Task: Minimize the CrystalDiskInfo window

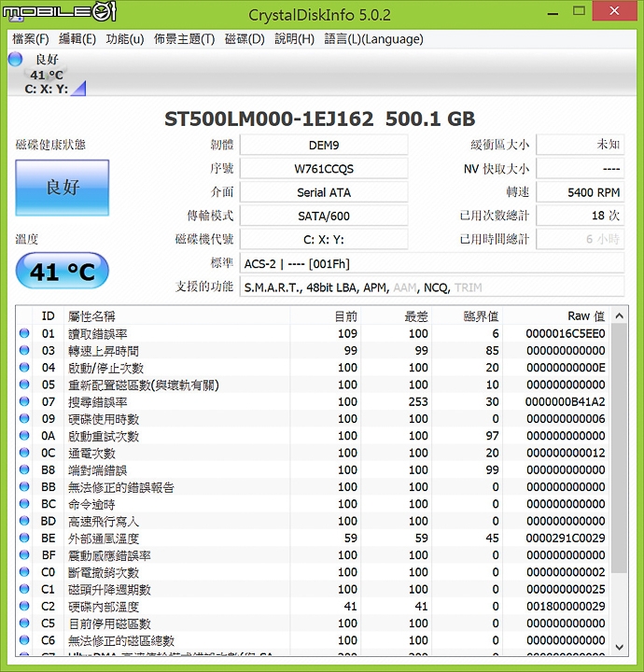Action: point(553,12)
